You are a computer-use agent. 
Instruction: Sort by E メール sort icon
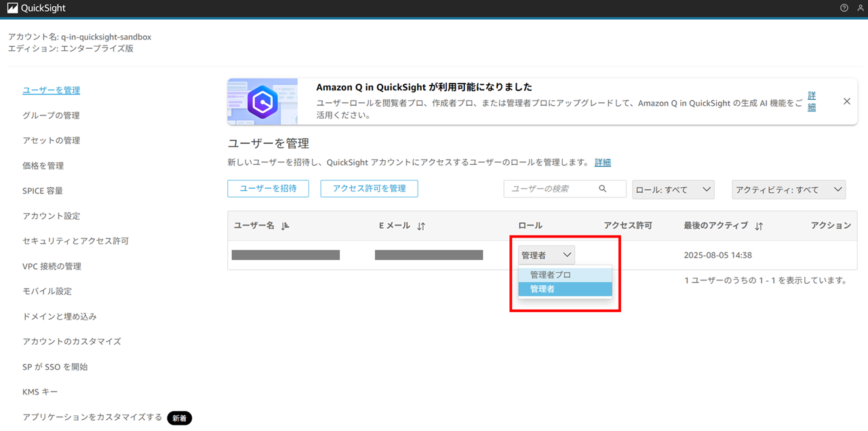421,226
